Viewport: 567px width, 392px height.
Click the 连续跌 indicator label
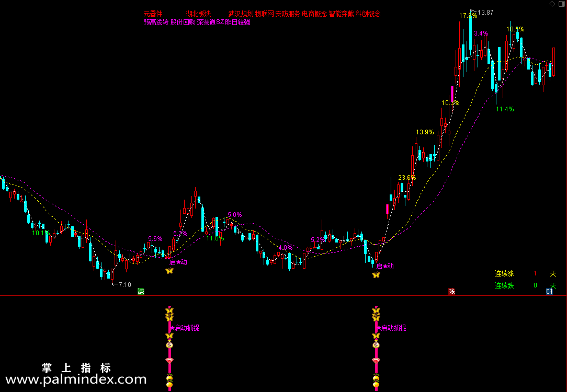504,285
